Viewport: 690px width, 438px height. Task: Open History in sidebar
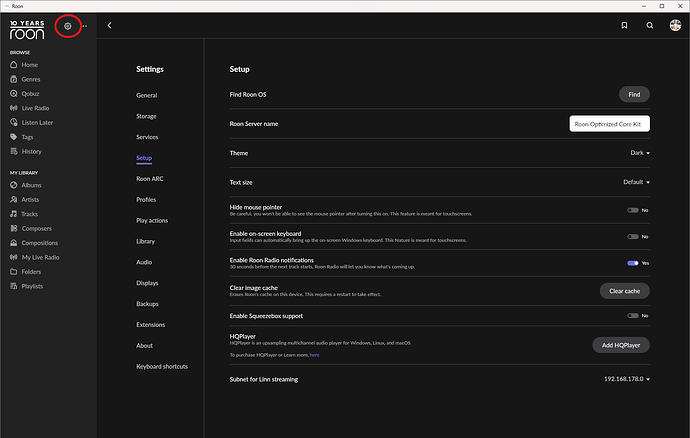click(x=26, y=151)
